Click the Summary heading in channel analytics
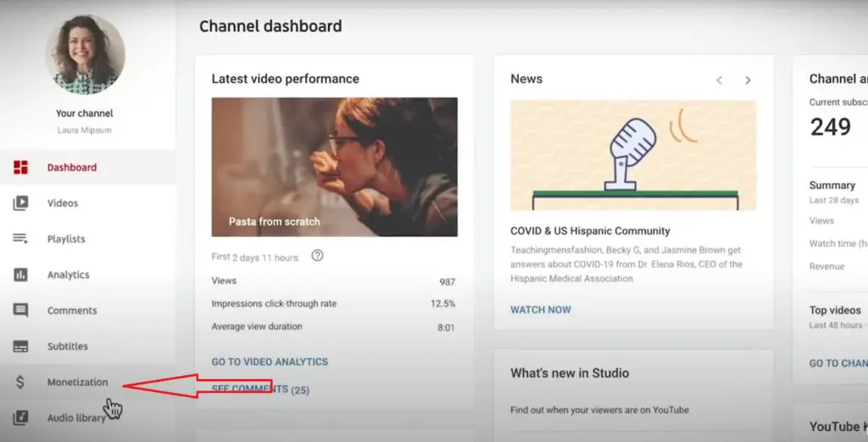Screen dimensions: 868x442 [x=832, y=185]
